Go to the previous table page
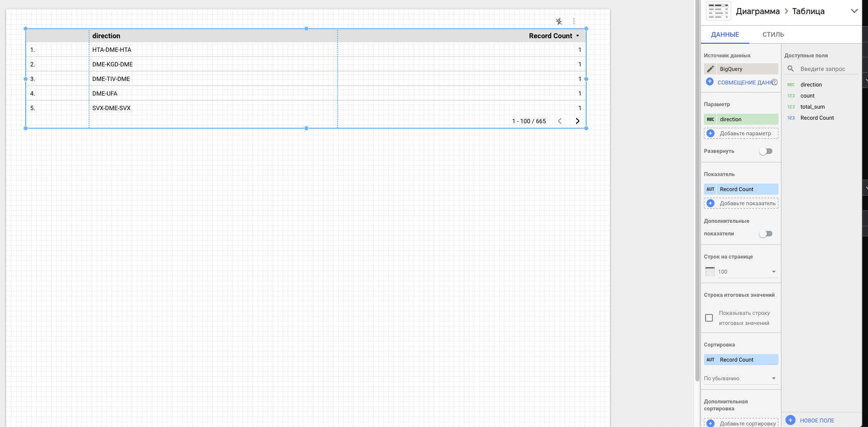The height and width of the screenshot is (427, 868). coord(560,121)
